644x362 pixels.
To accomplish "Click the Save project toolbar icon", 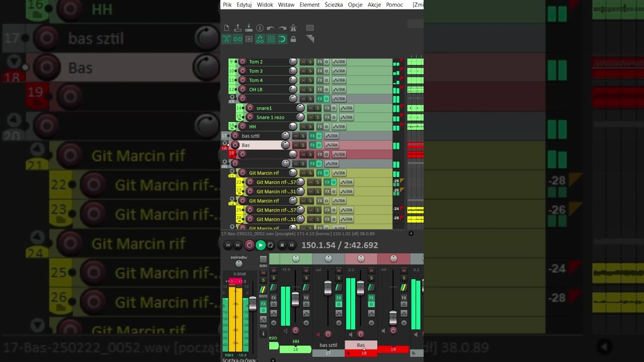I will tap(249, 28).
